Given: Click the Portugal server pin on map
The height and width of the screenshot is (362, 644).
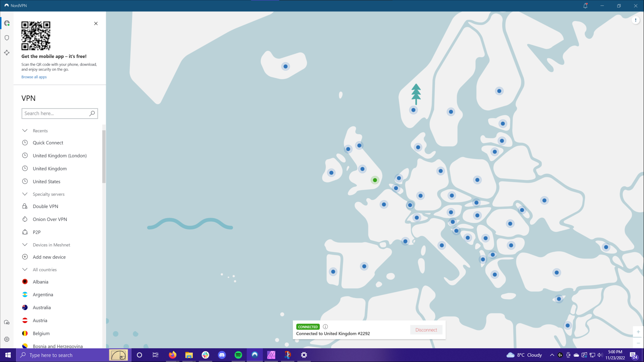Looking at the screenshot, I should pyautogui.click(x=333, y=272).
